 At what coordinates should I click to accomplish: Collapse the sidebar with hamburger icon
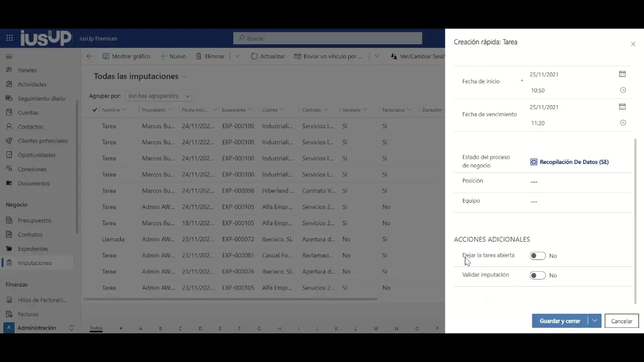(x=9, y=56)
